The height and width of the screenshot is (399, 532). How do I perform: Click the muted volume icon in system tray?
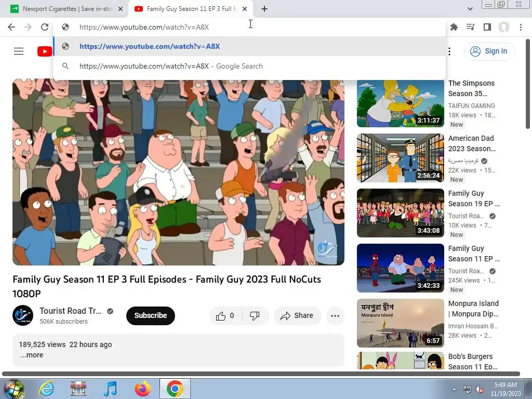[480, 390]
